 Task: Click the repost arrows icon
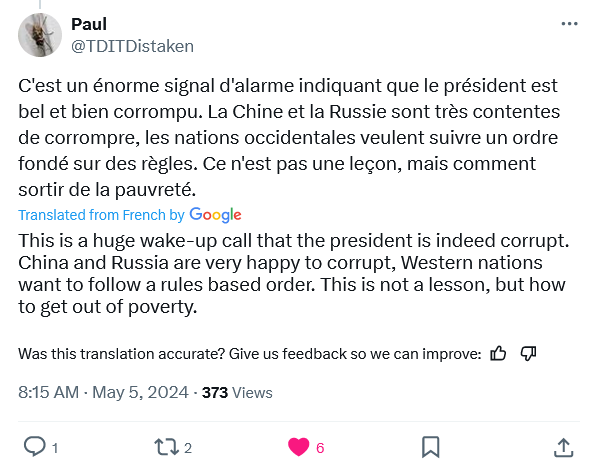[166, 447]
